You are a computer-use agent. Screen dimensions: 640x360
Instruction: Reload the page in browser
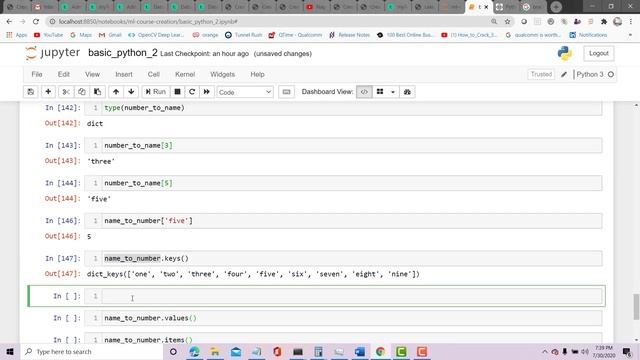point(36,21)
